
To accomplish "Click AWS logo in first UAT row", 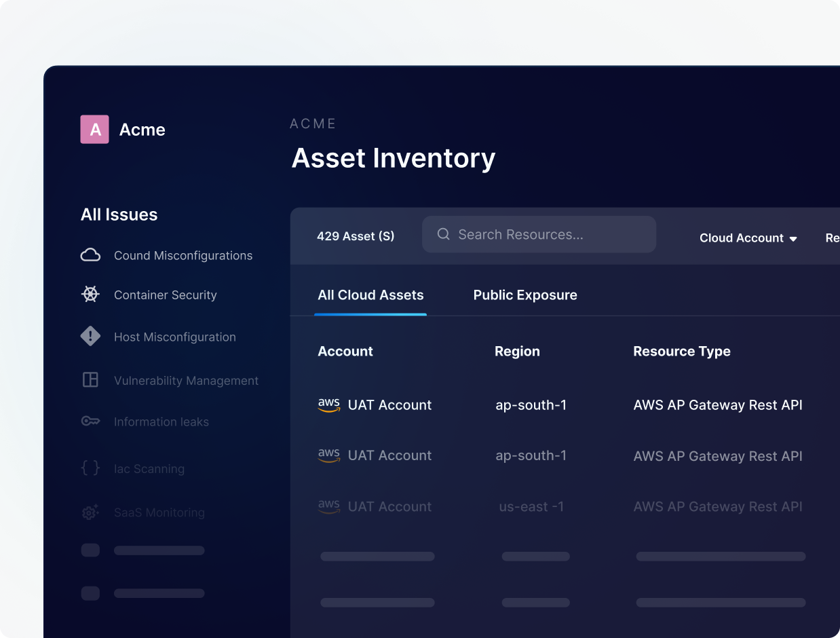I will (x=329, y=405).
